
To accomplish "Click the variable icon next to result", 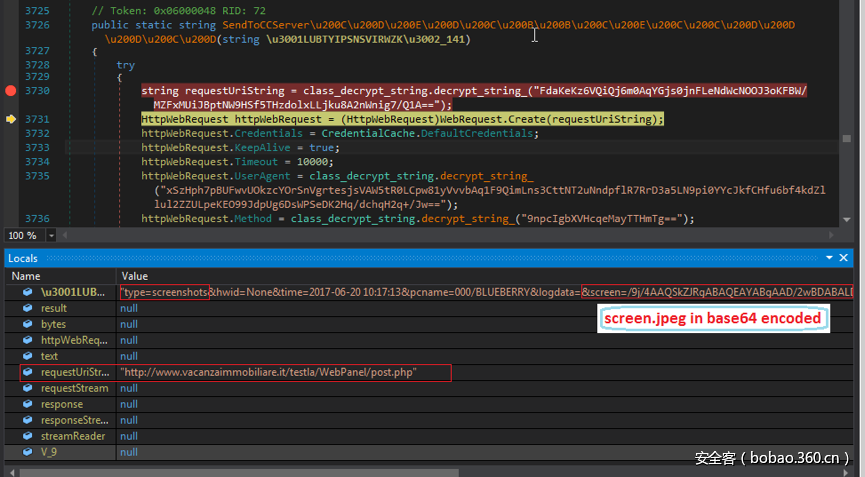I will [30, 308].
